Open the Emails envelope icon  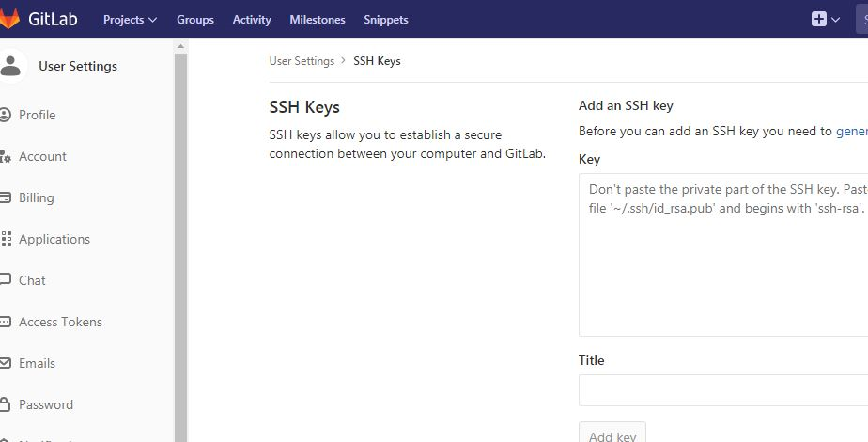pos(6,363)
